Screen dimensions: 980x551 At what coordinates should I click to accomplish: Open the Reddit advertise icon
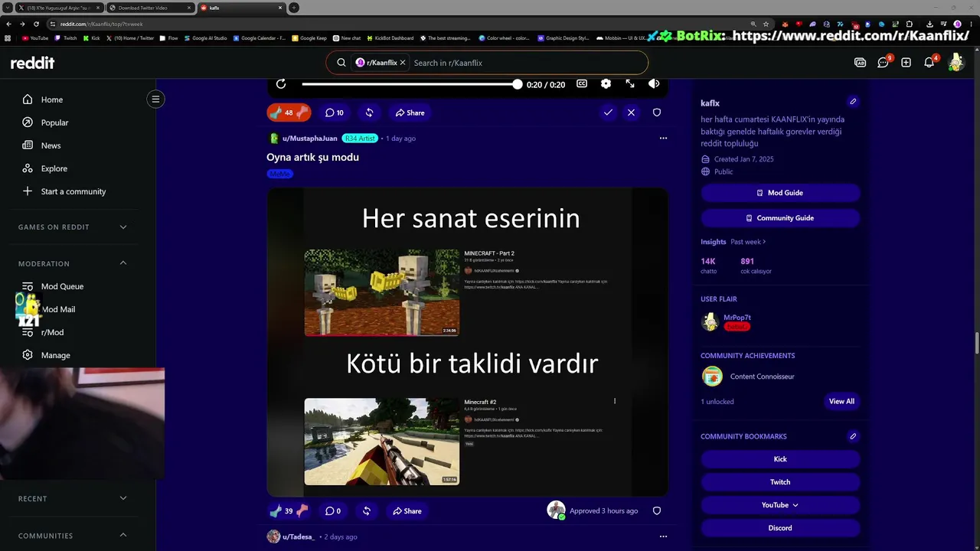point(860,63)
